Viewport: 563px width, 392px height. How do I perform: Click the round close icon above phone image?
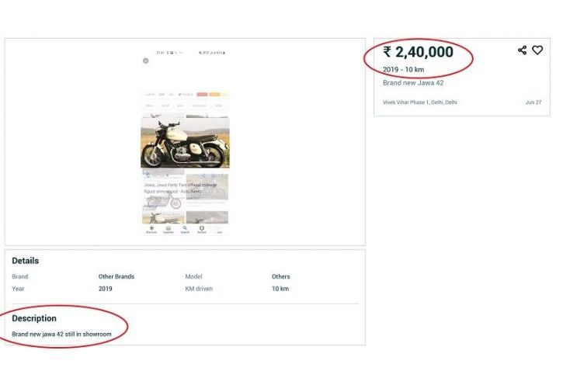point(146,61)
